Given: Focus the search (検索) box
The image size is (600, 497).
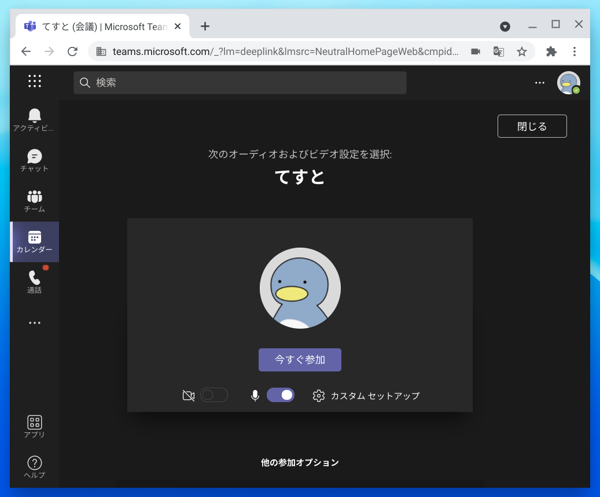Looking at the screenshot, I should tap(240, 83).
